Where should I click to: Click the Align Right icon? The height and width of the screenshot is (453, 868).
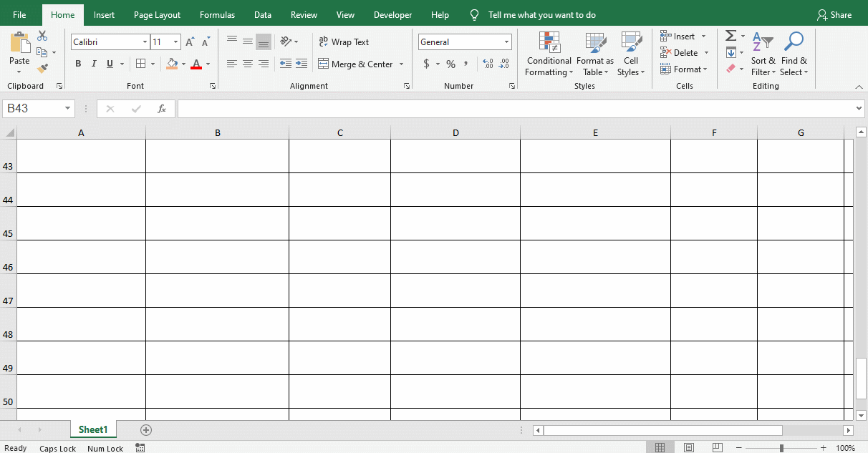pos(264,64)
